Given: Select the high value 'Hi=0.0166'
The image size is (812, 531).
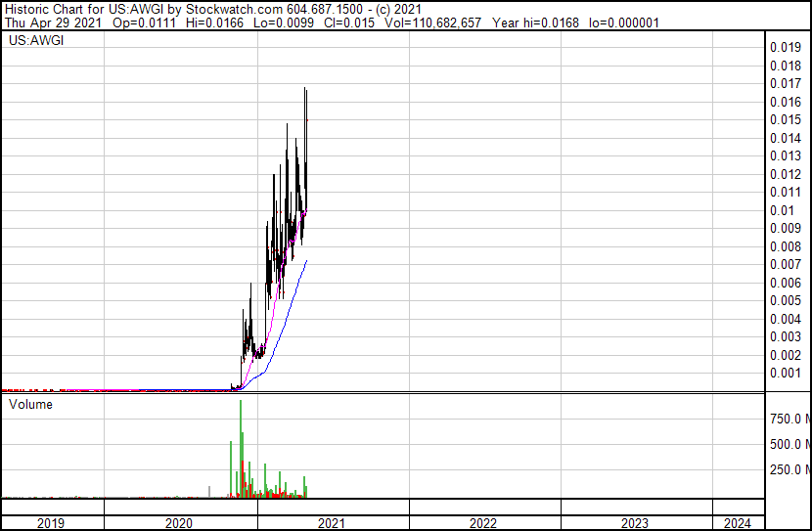Looking at the screenshot, I should [214, 22].
